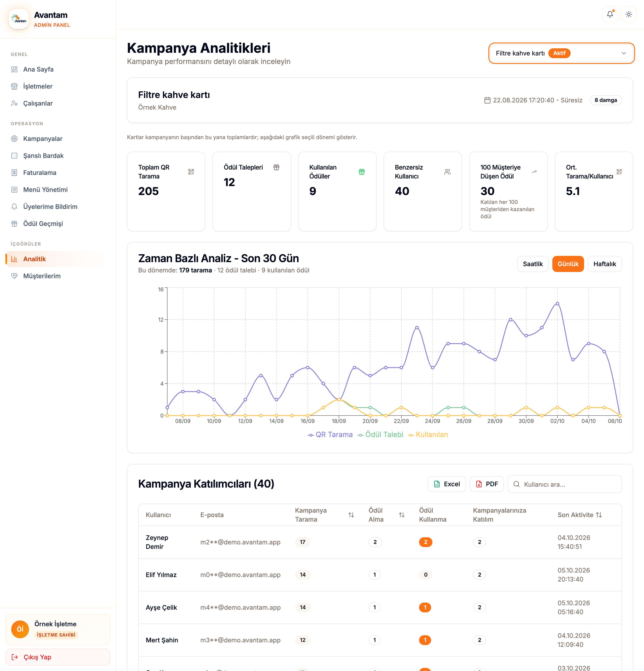Click m0**@demo.avantam.app email cell
This screenshot has width=644, height=671.
(240, 575)
